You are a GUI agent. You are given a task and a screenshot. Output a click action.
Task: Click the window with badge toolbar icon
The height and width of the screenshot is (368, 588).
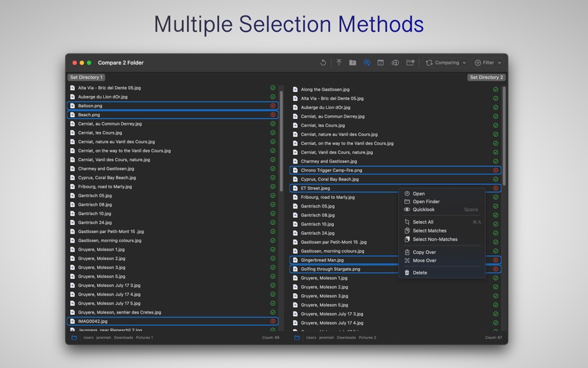tap(410, 63)
